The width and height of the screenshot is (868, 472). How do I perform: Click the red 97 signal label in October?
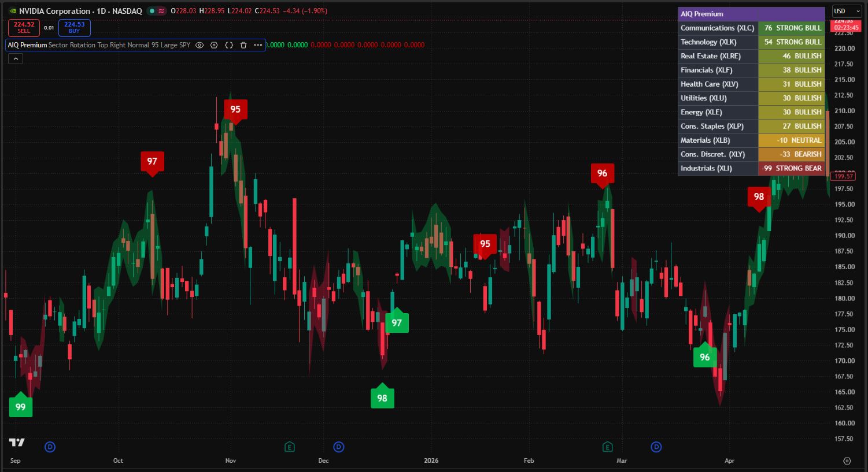[152, 162]
